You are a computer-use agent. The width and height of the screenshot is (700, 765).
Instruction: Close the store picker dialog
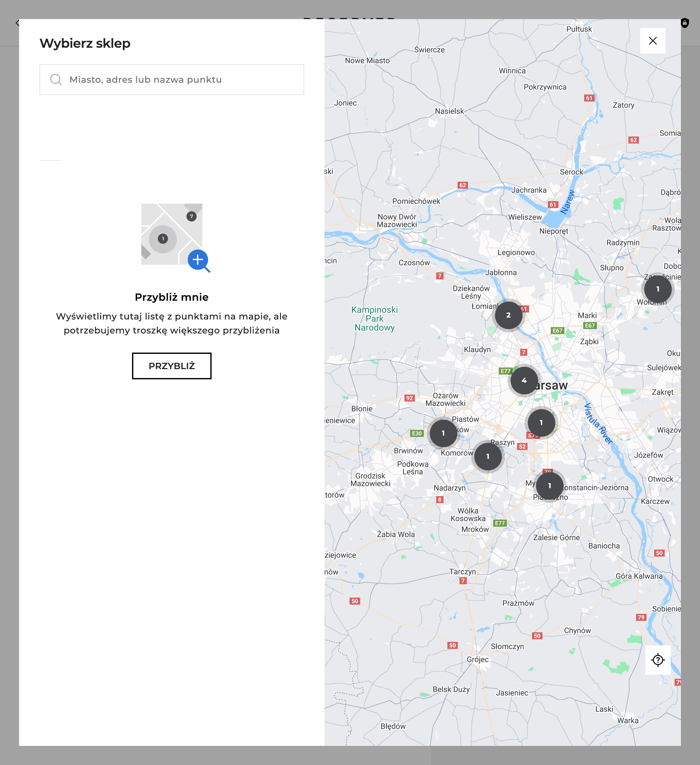tap(653, 41)
